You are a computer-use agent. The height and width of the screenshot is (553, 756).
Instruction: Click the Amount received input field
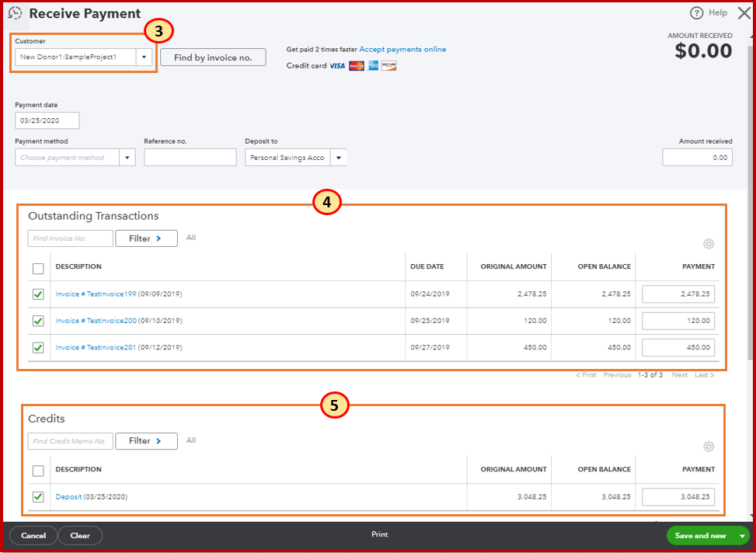pyautogui.click(x=697, y=158)
